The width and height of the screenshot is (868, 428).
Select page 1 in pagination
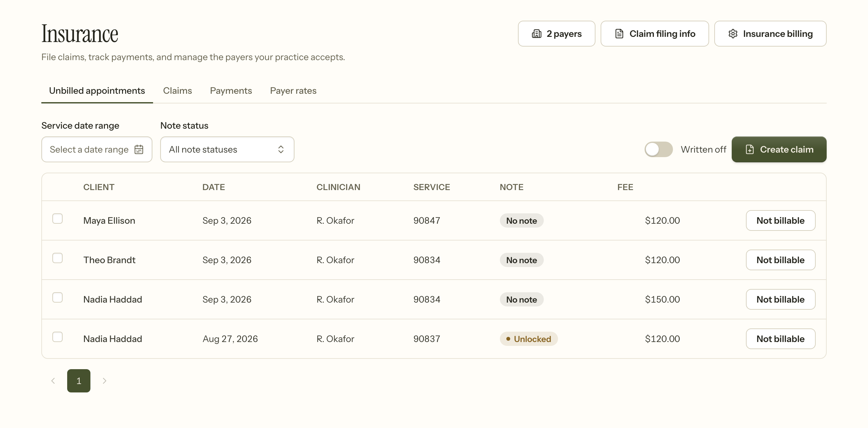click(79, 381)
